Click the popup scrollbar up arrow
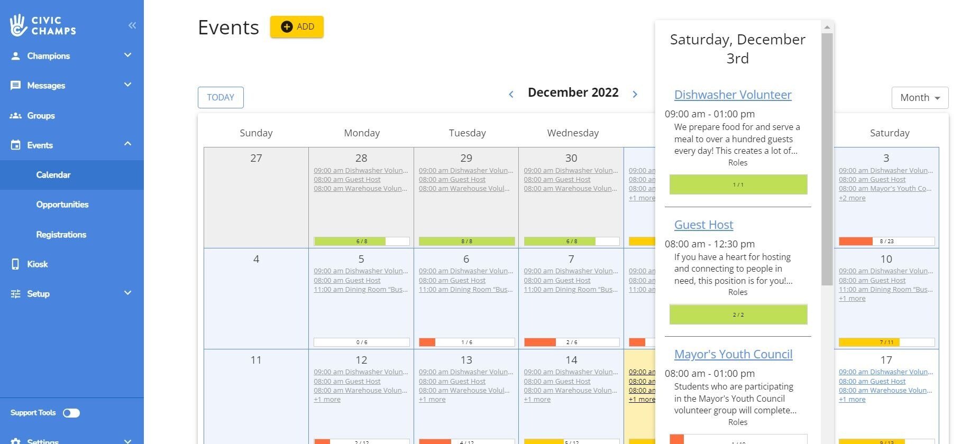Screen dimensions: 980x444 pyautogui.click(x=827, y=27)
